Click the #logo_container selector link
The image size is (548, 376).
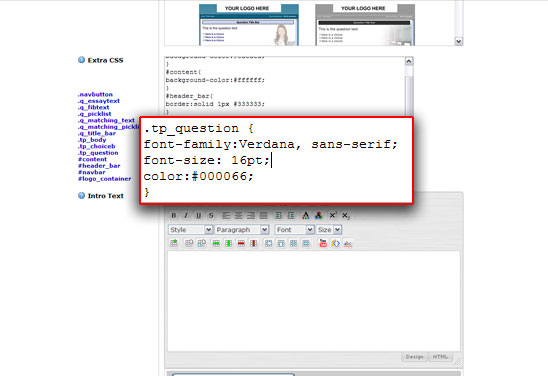pos(104,179)
